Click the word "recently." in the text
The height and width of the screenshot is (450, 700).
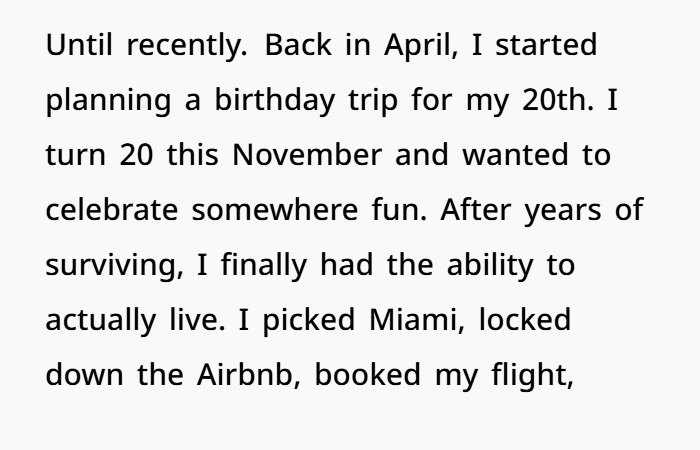click(187, 46)
